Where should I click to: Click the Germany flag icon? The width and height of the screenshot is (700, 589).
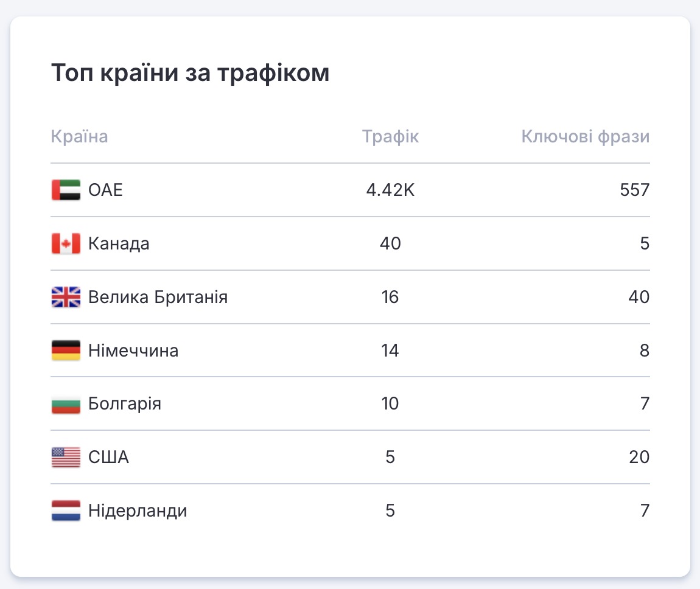coord(66,351)
